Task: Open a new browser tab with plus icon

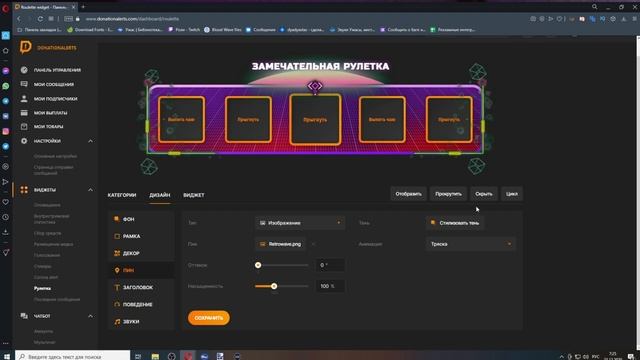Action: point(83,7)
